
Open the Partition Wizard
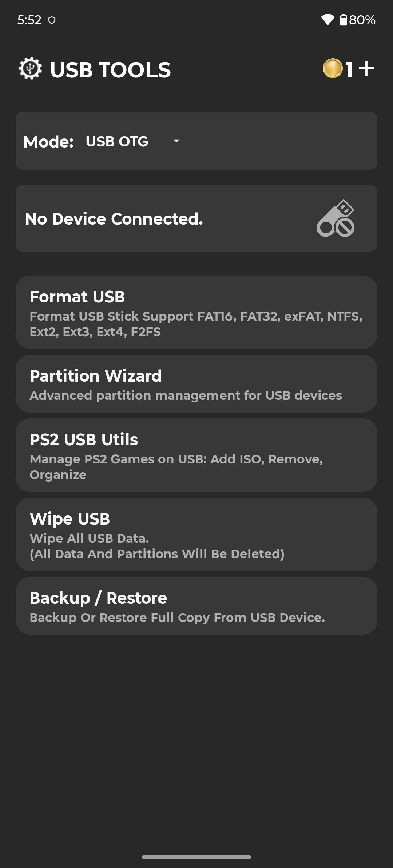tap(196, 383)
